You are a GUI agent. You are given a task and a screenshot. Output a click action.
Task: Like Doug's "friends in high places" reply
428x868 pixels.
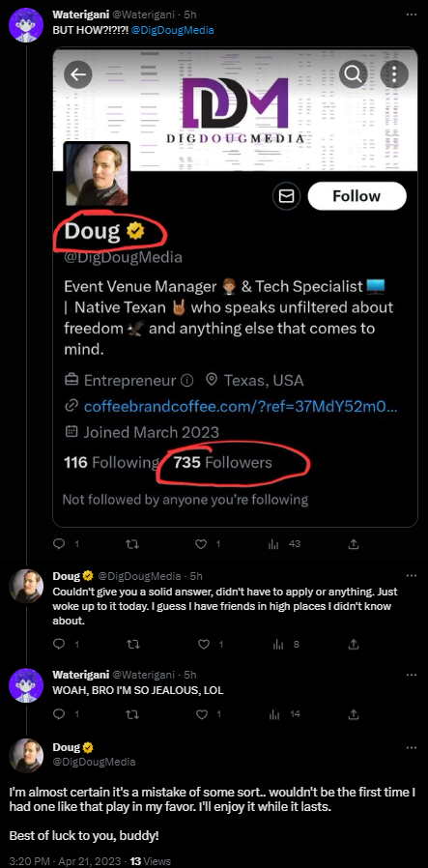point(204,645)
